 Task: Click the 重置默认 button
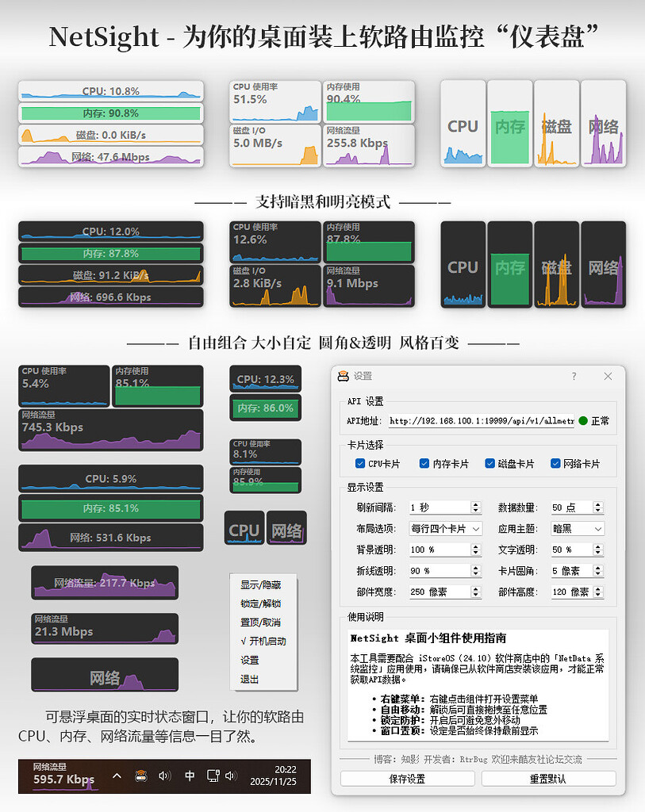[550, 779]
